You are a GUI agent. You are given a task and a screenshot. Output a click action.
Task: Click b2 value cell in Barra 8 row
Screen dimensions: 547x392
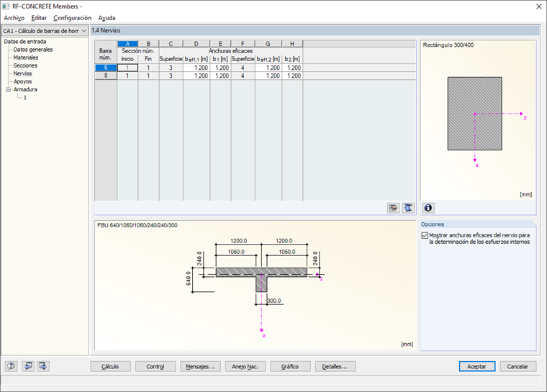click(x=292, y=76)
